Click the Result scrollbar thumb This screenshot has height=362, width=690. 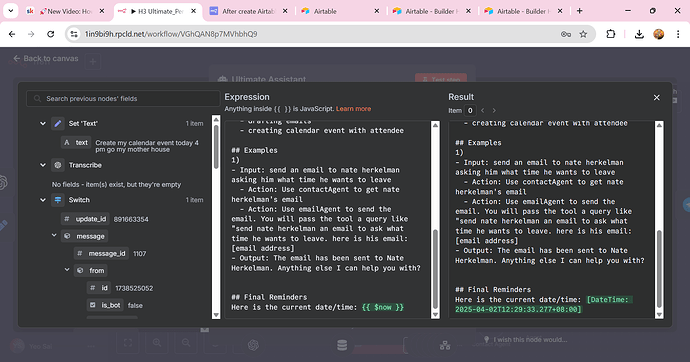tap(659, 269)
